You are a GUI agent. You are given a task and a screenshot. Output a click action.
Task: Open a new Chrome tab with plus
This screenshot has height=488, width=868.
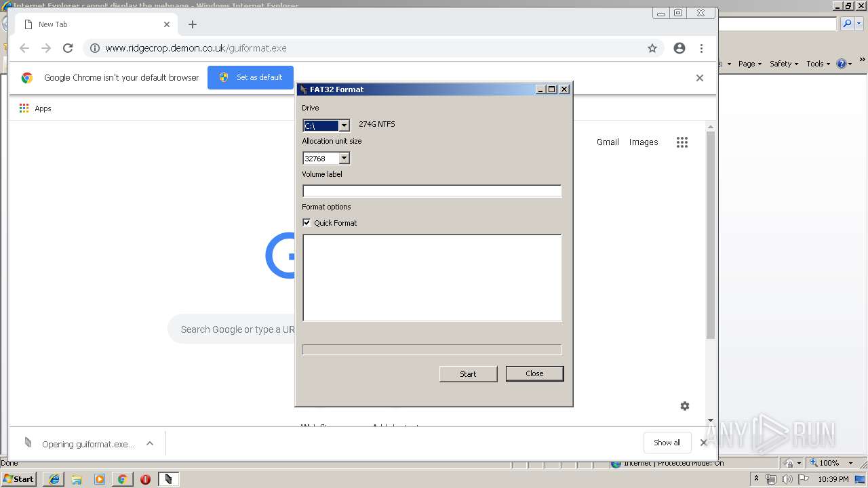tap(193, 24)
